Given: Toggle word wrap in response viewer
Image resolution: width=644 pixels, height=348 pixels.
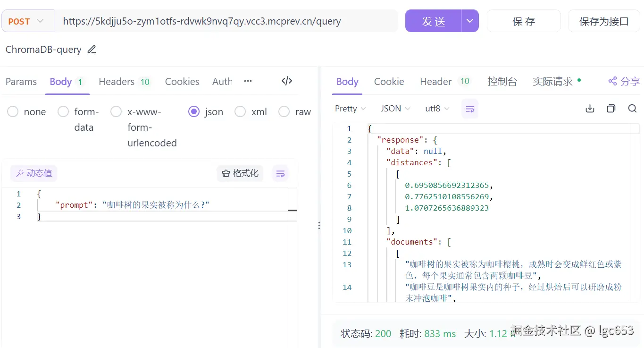Looking at the screenshot, I should coord(470,109).
